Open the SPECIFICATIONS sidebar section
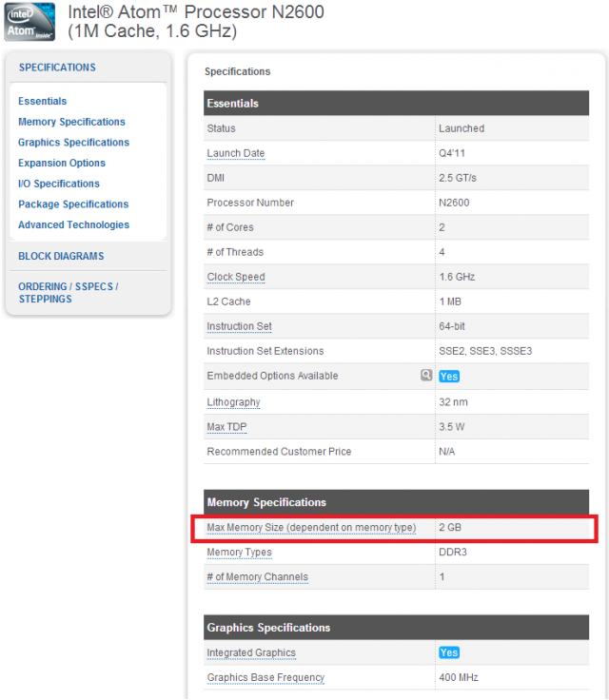 tap(57, 68)
